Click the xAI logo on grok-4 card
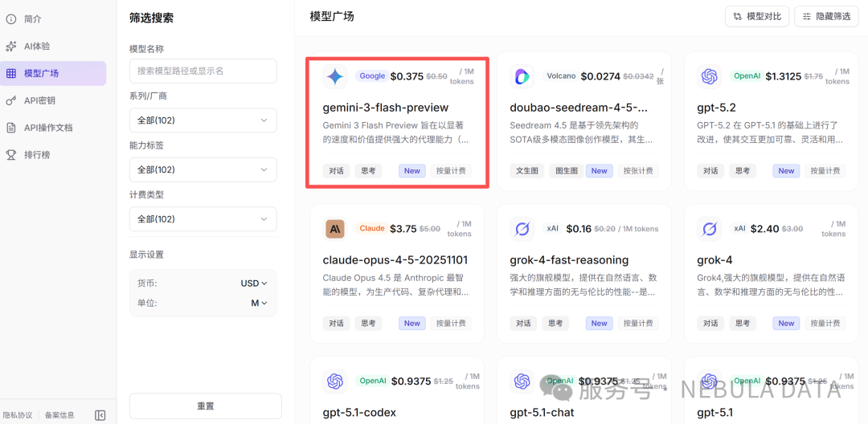Screen dimensions: 868x424 pyautogui.click(x=709, y=228)
